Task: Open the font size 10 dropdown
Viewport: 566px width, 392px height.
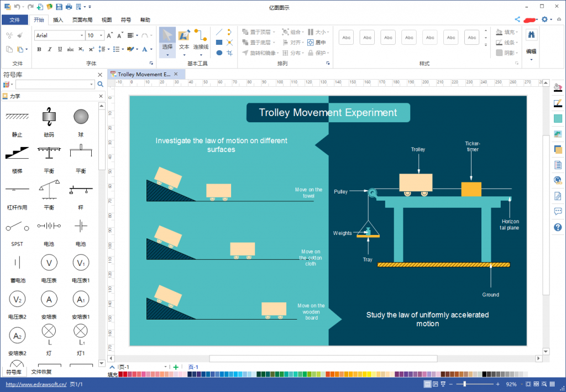Action: 101,35
